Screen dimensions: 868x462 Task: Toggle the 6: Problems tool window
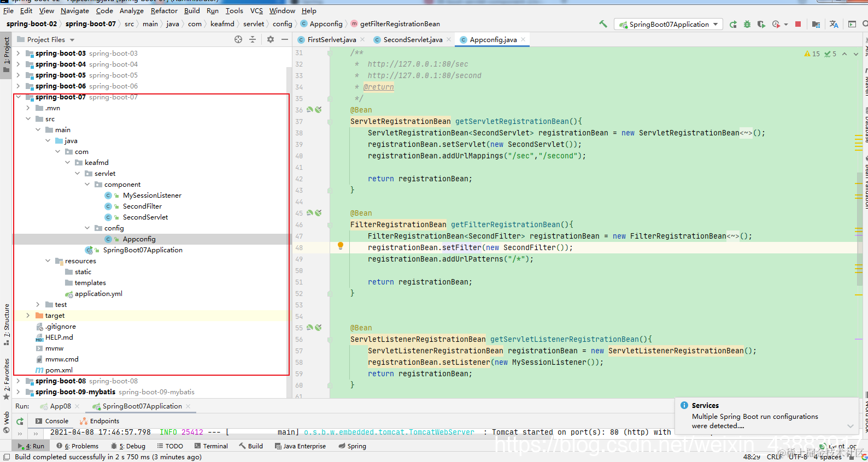(x=78, y=446)
